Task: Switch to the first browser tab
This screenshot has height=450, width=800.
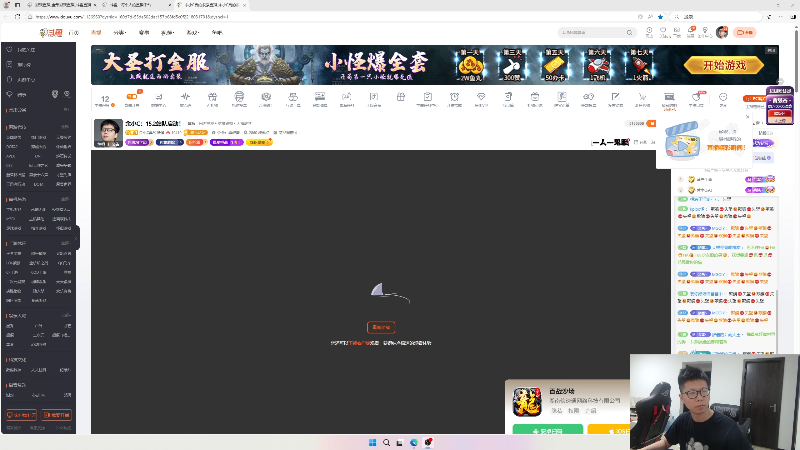Action: [60, 5]
